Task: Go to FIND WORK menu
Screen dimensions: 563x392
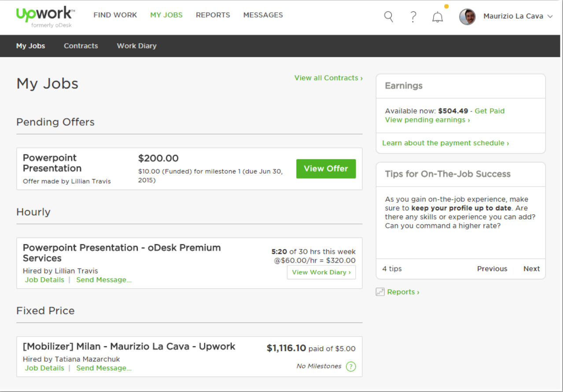Action: pyautogui.click(x=115, y=15)
